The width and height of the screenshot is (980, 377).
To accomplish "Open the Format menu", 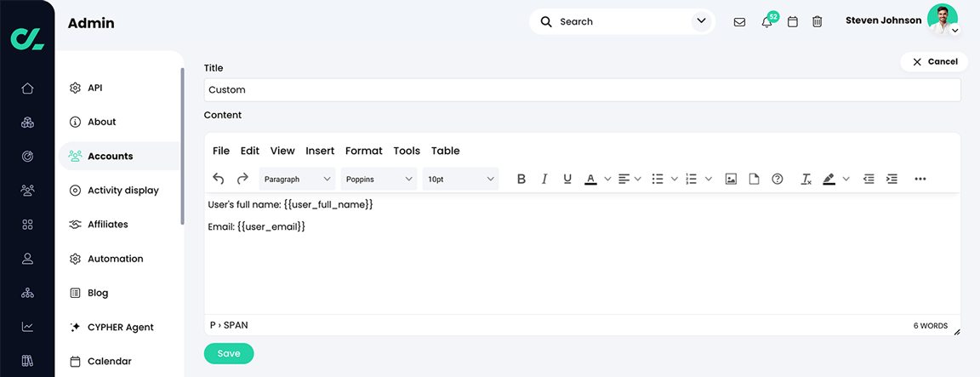I will 364,151.
